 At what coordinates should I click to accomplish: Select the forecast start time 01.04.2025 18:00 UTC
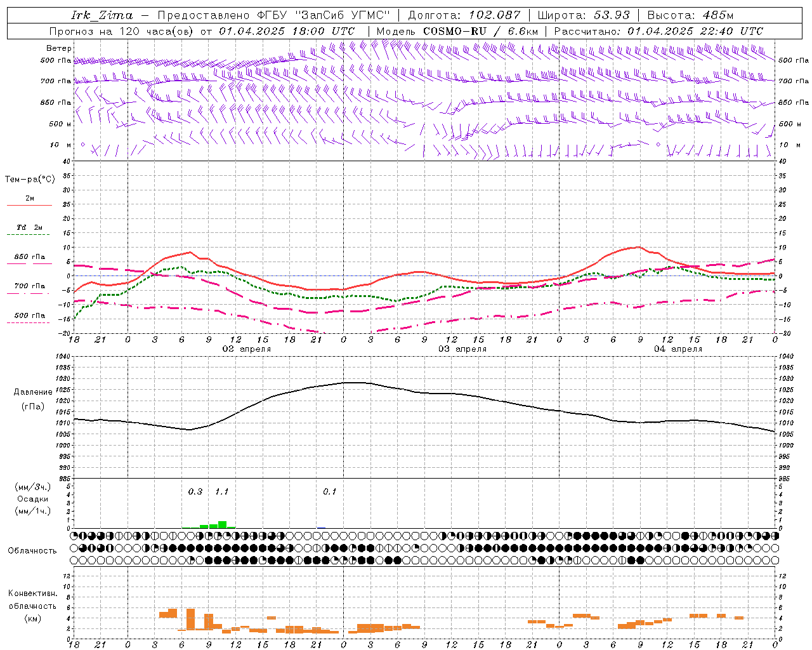tap(287, 31)
